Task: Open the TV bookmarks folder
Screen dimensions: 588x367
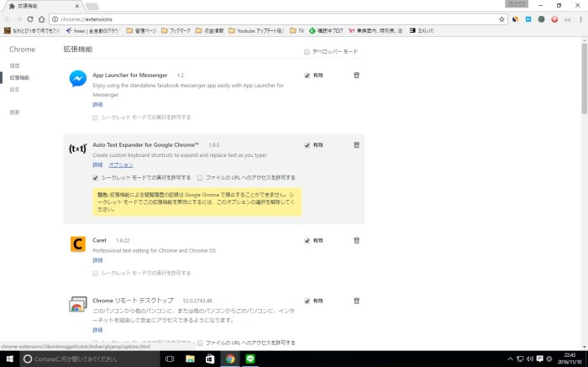Action: coord(297,31)
